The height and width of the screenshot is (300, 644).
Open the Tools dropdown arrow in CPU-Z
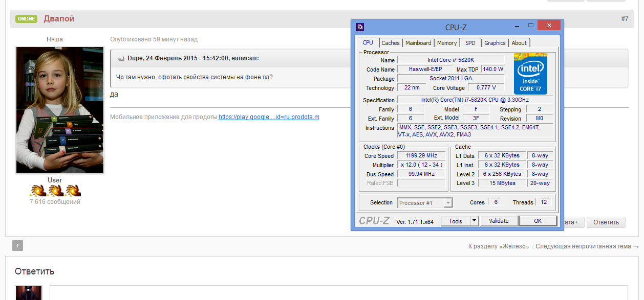tap(474, 221)
